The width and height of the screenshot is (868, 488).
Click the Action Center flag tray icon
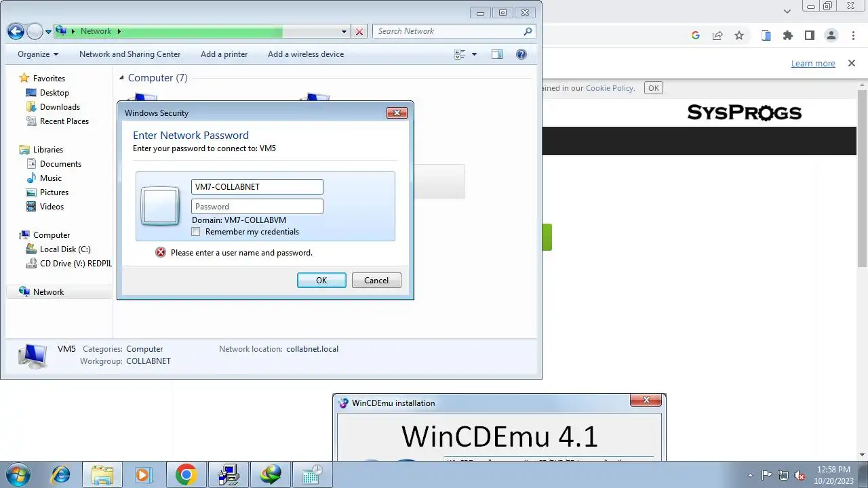point(767,475)
